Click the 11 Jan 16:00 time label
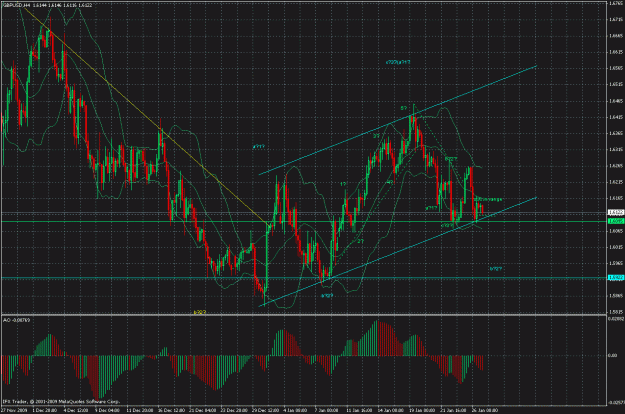The image size is (625, 414). [359, 410]
